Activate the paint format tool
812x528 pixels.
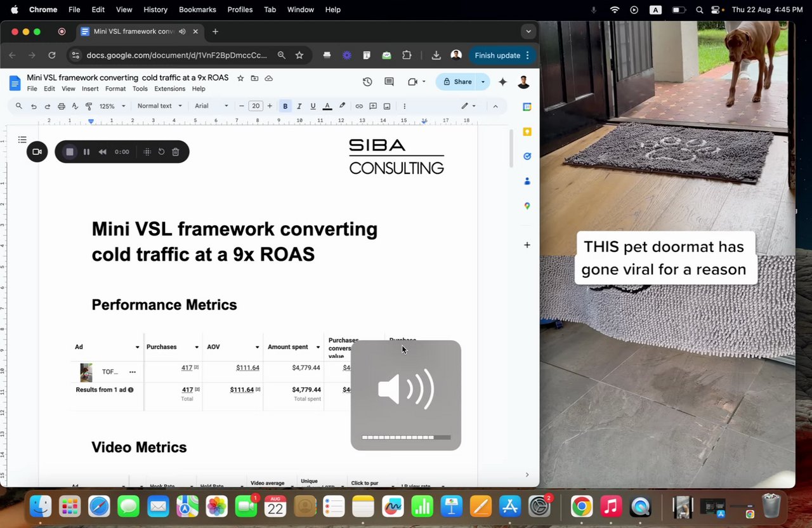tap(89, 106)
